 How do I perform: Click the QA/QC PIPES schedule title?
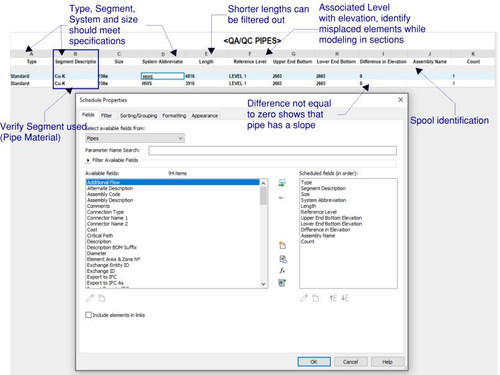[x=252, y=41]
